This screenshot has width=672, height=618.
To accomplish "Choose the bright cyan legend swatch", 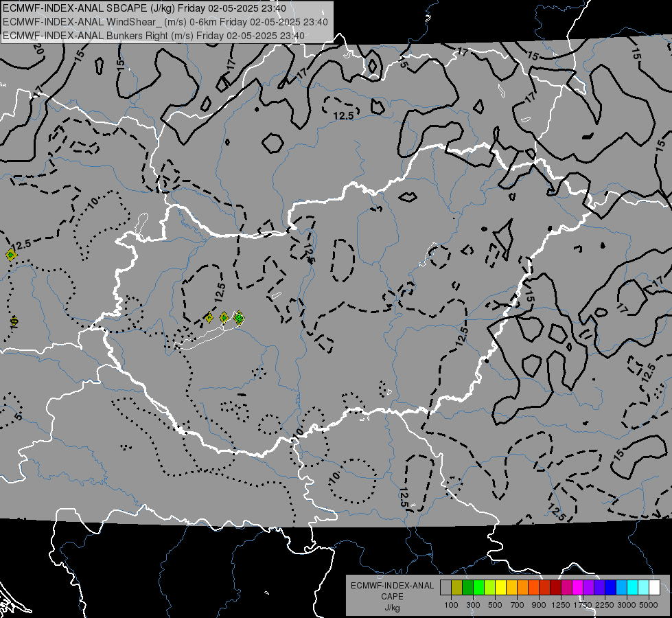I will click(x=633, y=588).
